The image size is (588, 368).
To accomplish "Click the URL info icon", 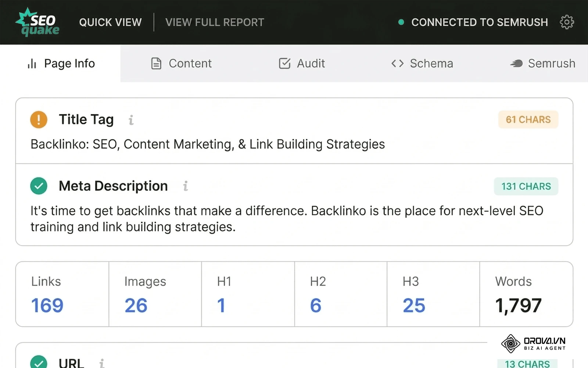I will click(102, 363).
